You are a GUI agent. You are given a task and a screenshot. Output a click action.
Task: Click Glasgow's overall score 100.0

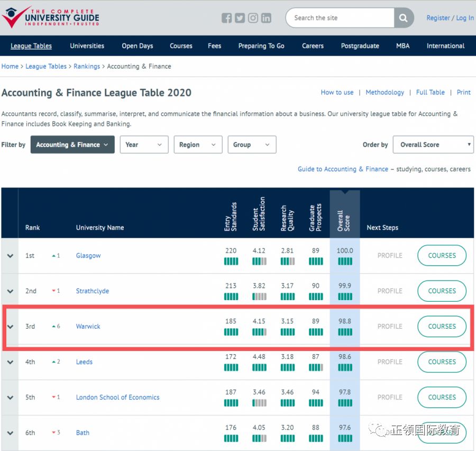[345, 251]
